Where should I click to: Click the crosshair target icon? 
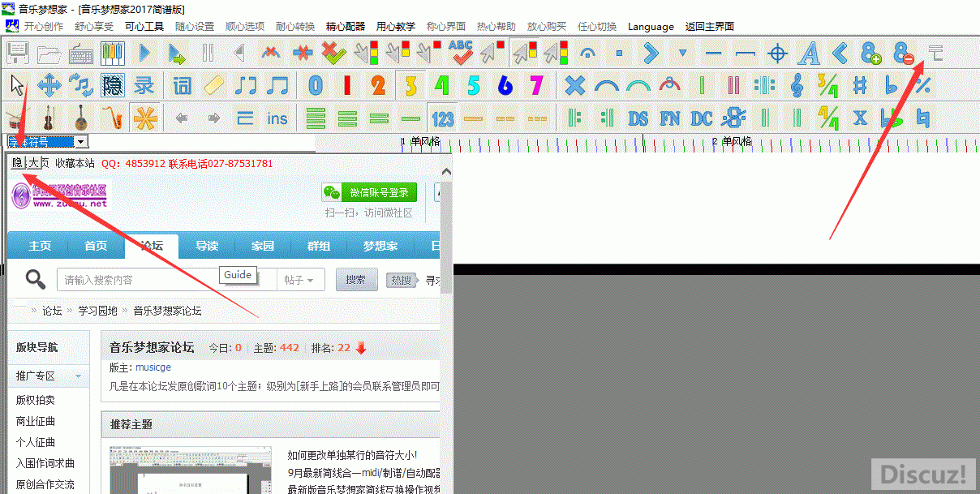(777, 54)
